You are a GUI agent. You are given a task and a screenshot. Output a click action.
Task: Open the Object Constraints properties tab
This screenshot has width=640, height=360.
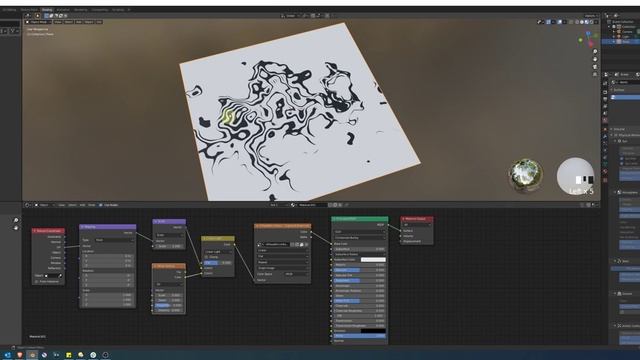coord(605,157)
